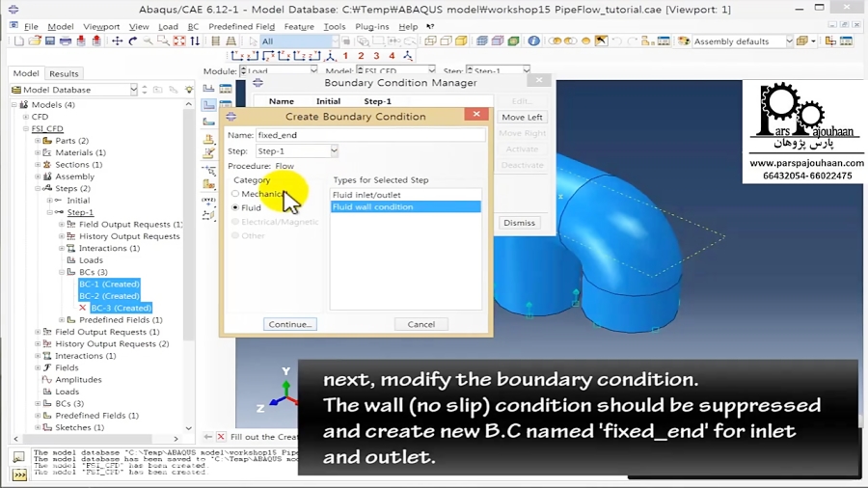Apply custom view number 3

[x=376, y=56]
